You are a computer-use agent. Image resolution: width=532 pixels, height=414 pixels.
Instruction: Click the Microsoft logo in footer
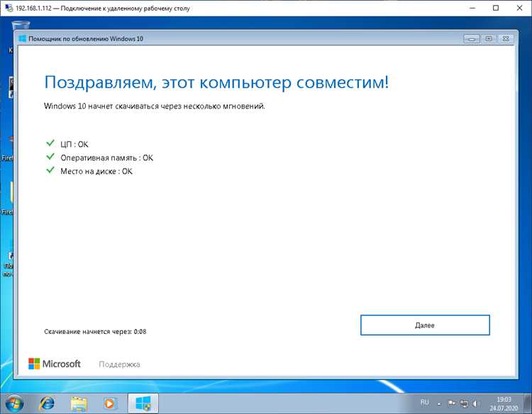tap(55, 364)
